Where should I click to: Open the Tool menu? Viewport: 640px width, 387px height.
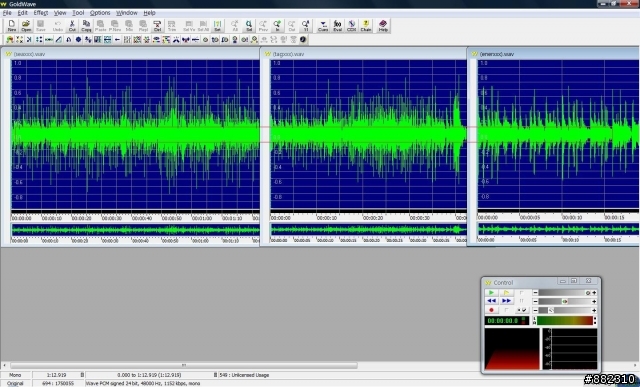click(78, 13)
